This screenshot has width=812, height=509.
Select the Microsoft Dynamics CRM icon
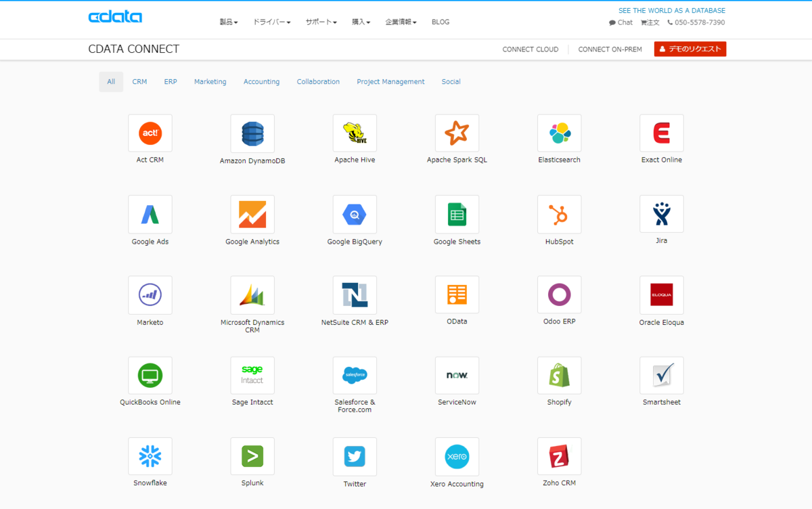252,295
